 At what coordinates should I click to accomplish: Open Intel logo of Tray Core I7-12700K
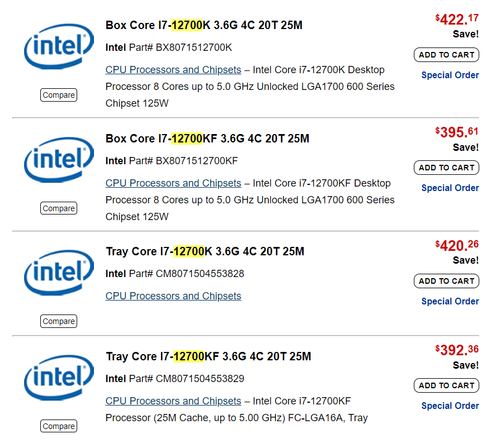[x=59, y=273]
